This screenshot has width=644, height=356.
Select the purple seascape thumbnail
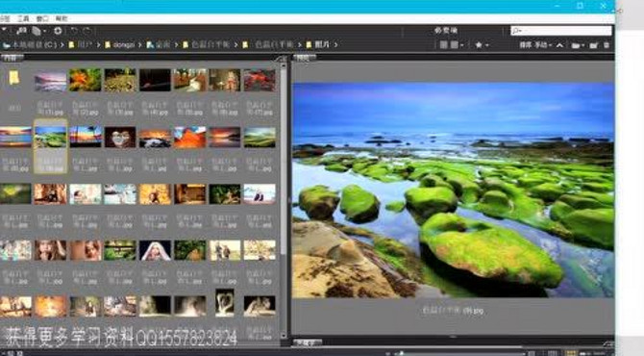50,81
